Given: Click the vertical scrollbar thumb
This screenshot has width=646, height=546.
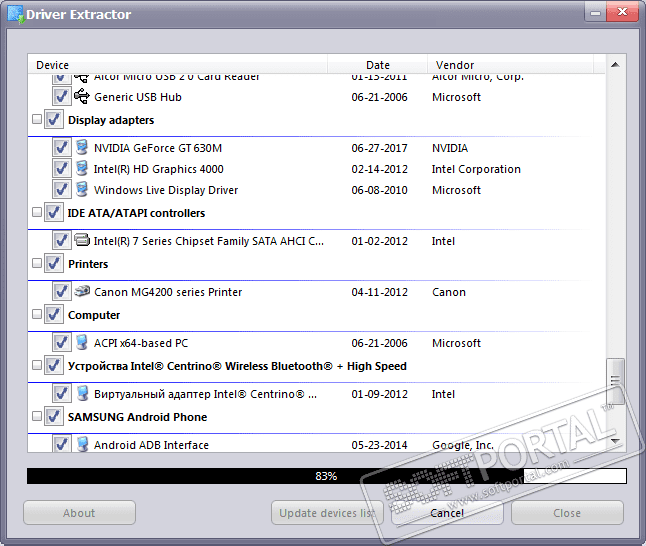Looking at the screenshot, I should tap(615, 382).
